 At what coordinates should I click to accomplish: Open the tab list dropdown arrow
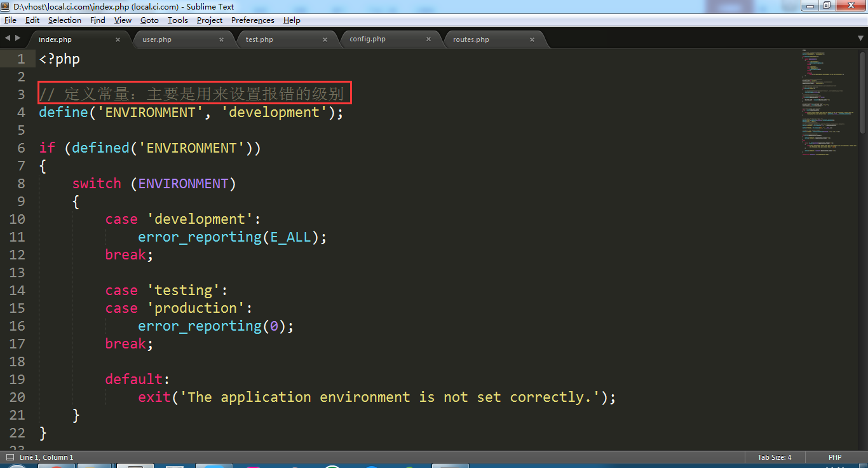click(860, 38)
